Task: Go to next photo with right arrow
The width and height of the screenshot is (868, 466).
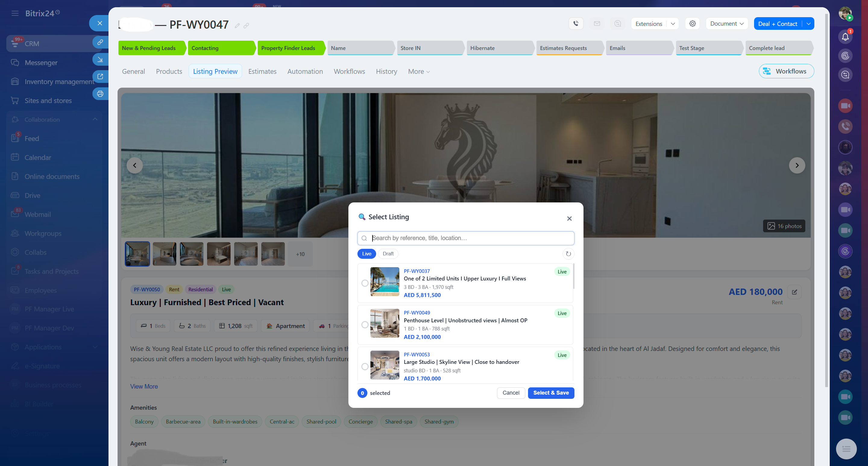Action: 797,165
